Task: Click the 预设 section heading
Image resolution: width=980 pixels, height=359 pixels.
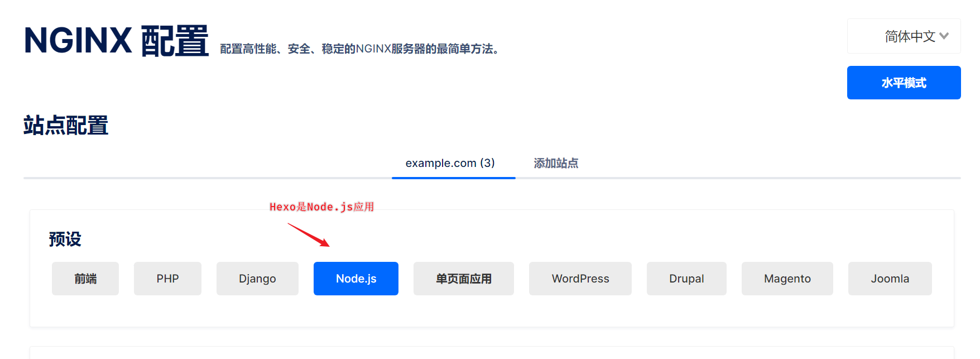Action: [x=65, y=239]
